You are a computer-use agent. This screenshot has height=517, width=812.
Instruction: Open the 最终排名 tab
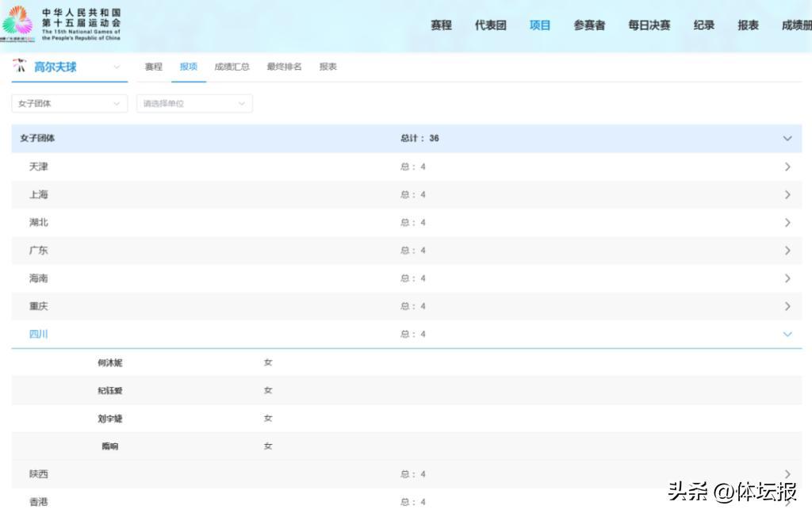coord(284,67)
